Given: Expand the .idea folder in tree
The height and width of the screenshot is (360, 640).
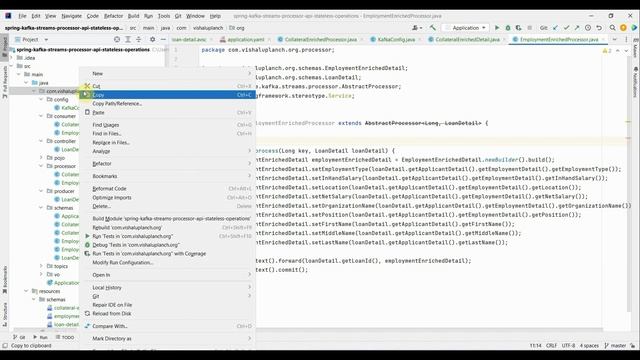Looking at the screenshot, I should [12, 58].
